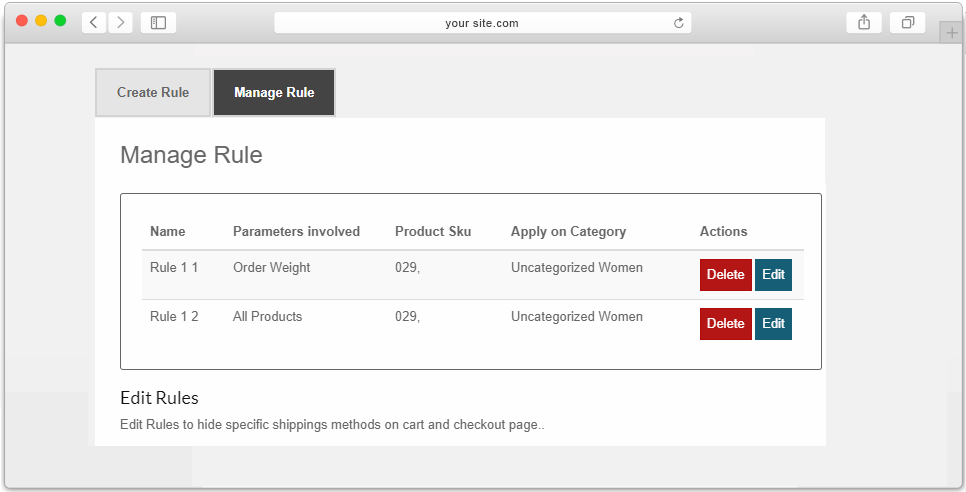Edit the Rule 1 2 entry

pyautogui.click(x=773, y=324)
